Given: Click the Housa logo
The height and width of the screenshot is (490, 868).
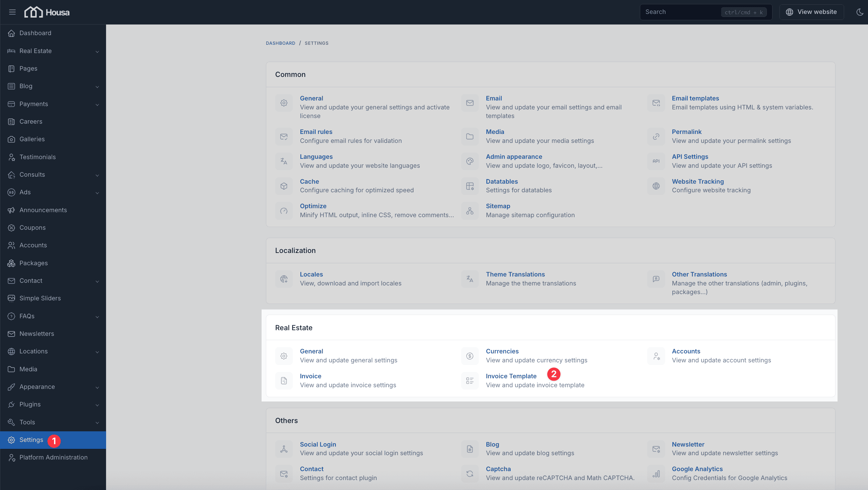Looking at the screenshot, I should [47, 12].
